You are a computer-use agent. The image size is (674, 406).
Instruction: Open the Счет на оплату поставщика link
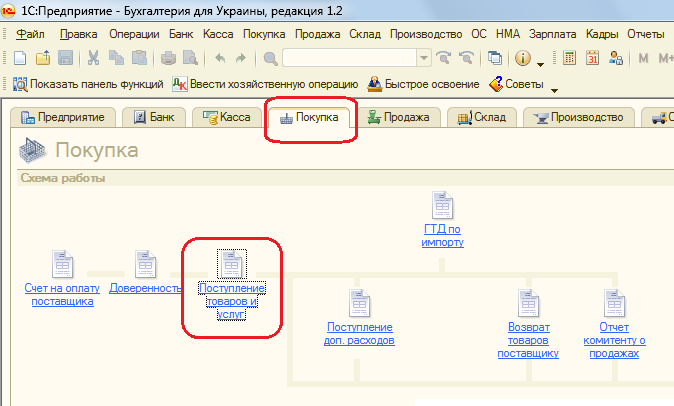point(62,295)
